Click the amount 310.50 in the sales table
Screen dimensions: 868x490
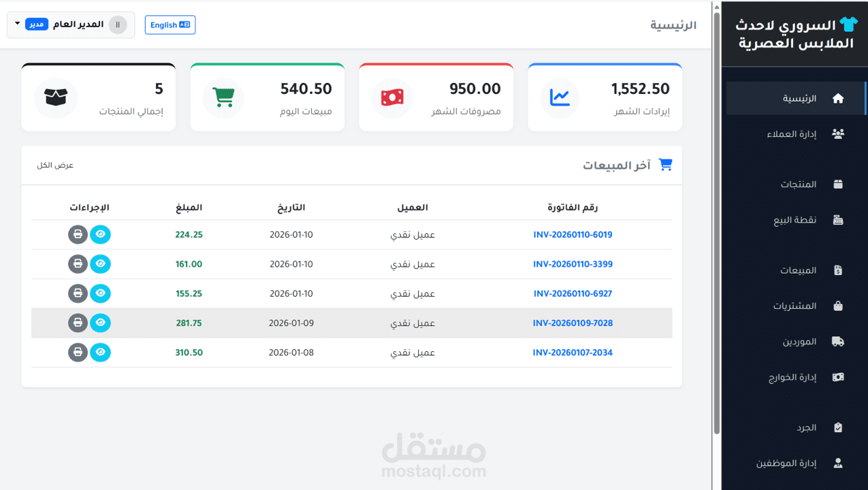[189, 353]
